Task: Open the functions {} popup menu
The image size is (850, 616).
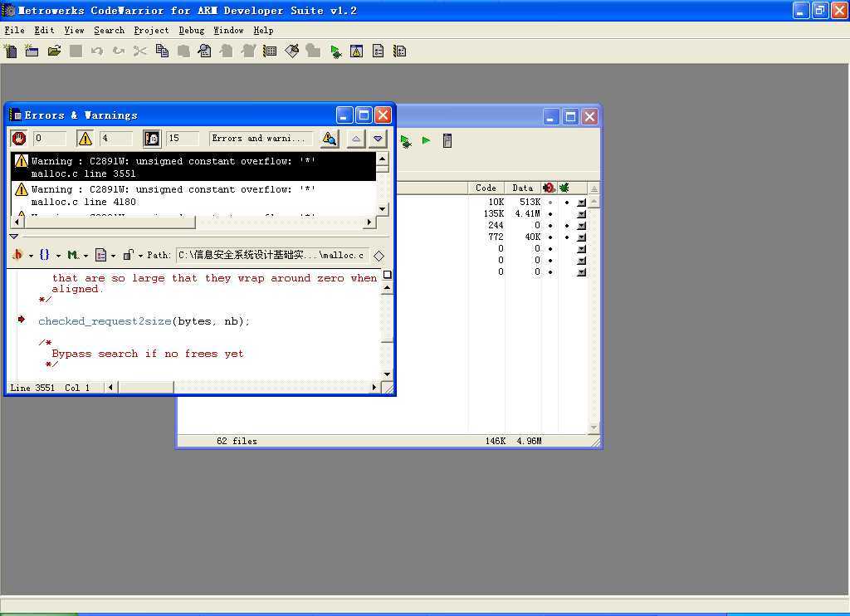Action: tap(49, 255)
